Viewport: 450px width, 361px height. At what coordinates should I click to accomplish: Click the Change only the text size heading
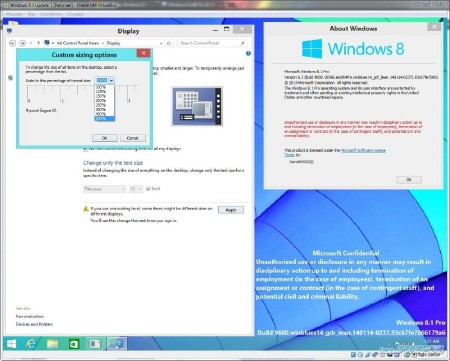point(113,163)
